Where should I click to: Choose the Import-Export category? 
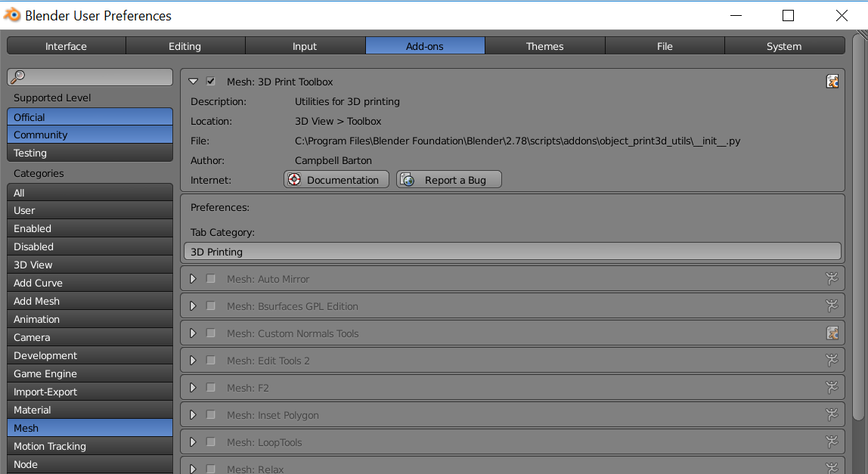click(x=90, y=392)
